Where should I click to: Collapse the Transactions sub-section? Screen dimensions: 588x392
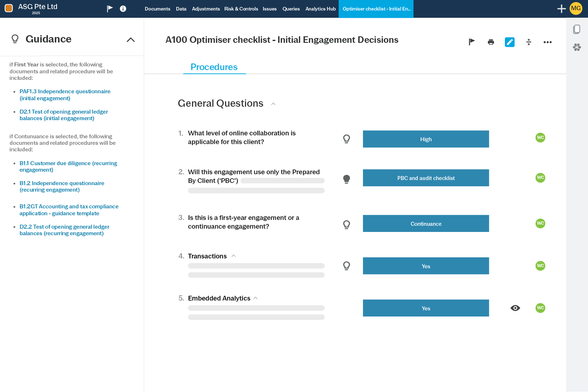pyautogui.click(x=234, y=256)
